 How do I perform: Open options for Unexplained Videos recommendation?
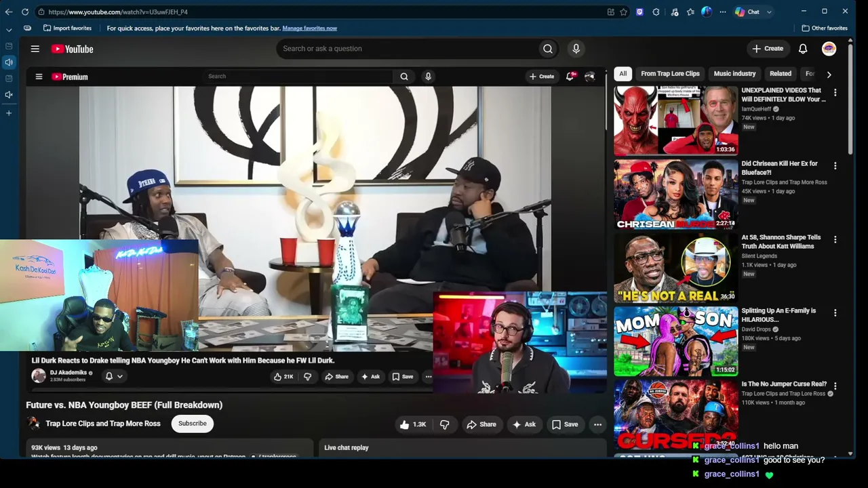[x=835, y=93]
